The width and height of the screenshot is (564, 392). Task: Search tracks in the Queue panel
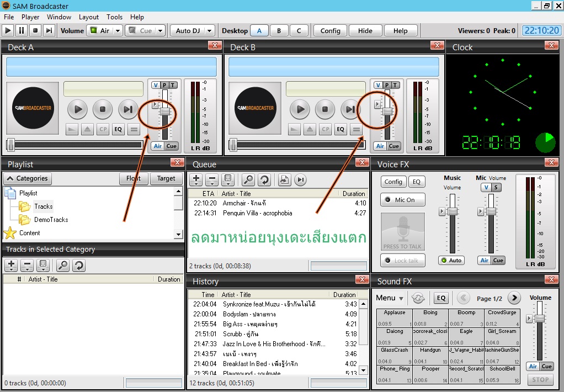248,179
